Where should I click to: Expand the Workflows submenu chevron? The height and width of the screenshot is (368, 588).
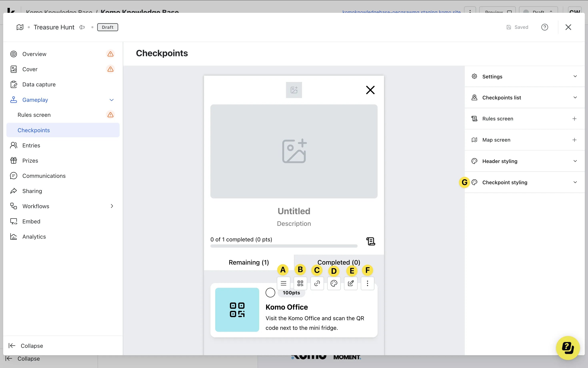pos(112,206)
